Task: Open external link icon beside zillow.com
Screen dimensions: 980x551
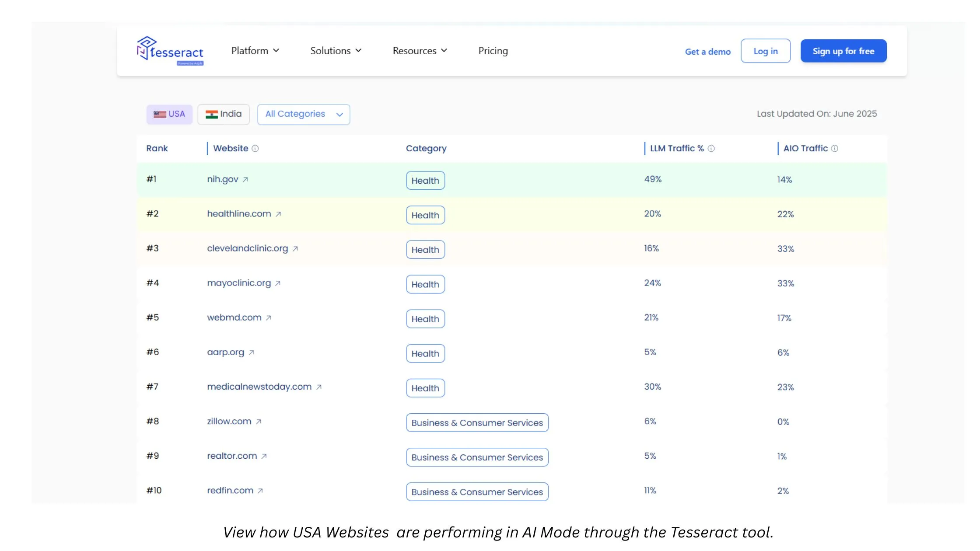Action: [259, 422]
